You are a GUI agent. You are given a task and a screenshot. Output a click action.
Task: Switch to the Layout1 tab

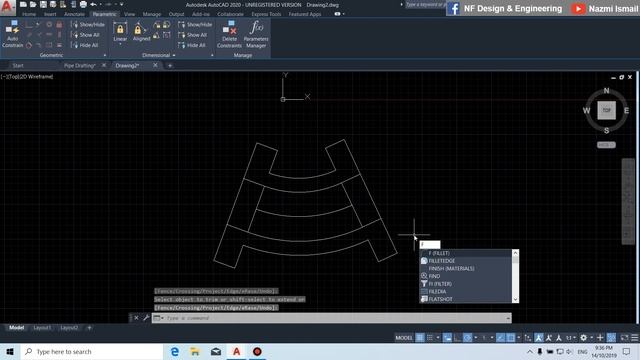42,327
